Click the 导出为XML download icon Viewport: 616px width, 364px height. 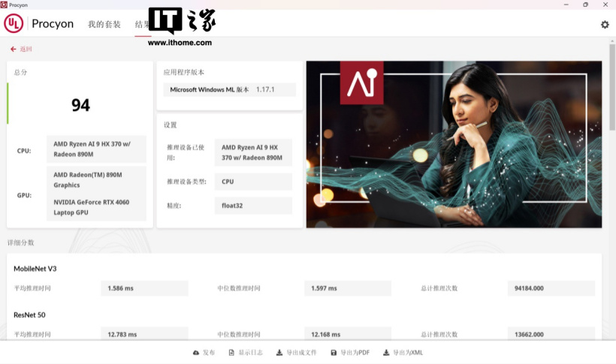click(386, 353)
